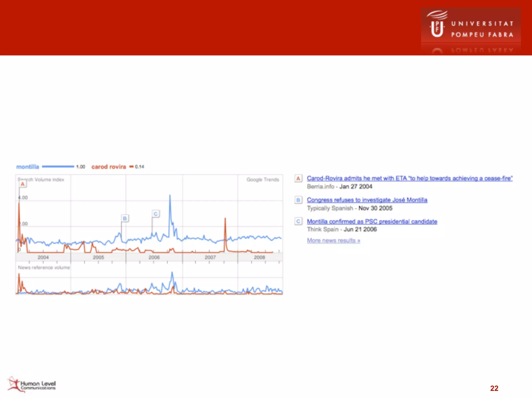532x399 pixels.
Task: Click the red A icon beside Carod-Rovira headline
Action: [x=298, y=178]
